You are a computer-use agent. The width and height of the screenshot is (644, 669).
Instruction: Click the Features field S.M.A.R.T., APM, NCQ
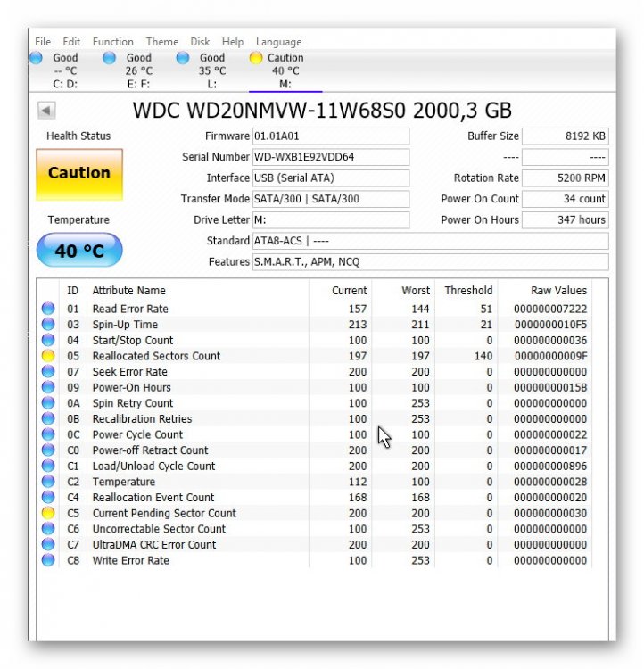click(x=430, y=261)
